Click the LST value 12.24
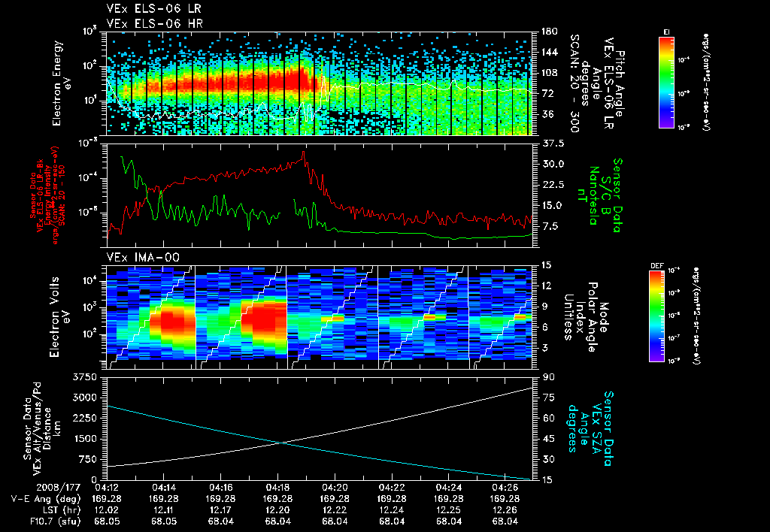 click(x=392, y=510)
